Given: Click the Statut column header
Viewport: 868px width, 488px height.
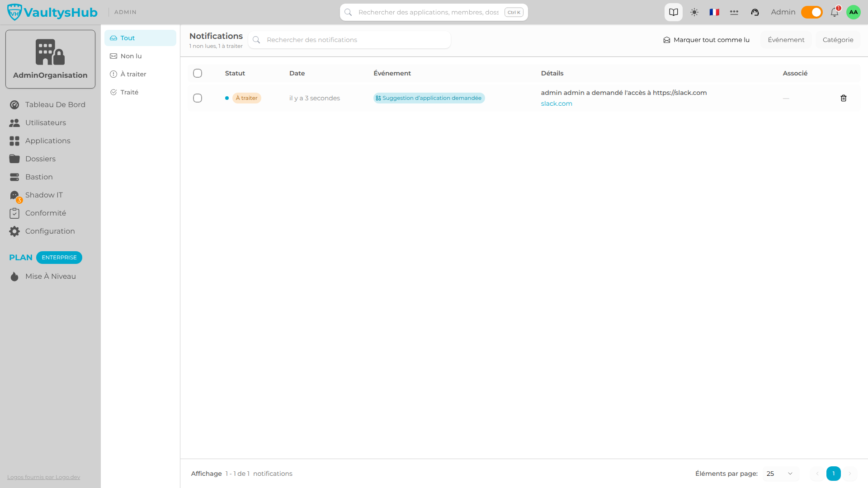Looking at the screenshot, I should [235, 73].
